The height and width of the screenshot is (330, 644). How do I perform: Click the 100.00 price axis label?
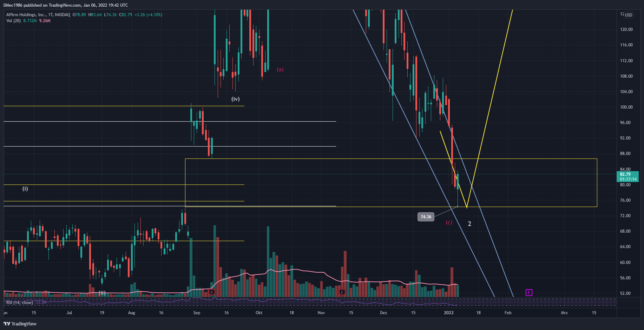(626, 107)
